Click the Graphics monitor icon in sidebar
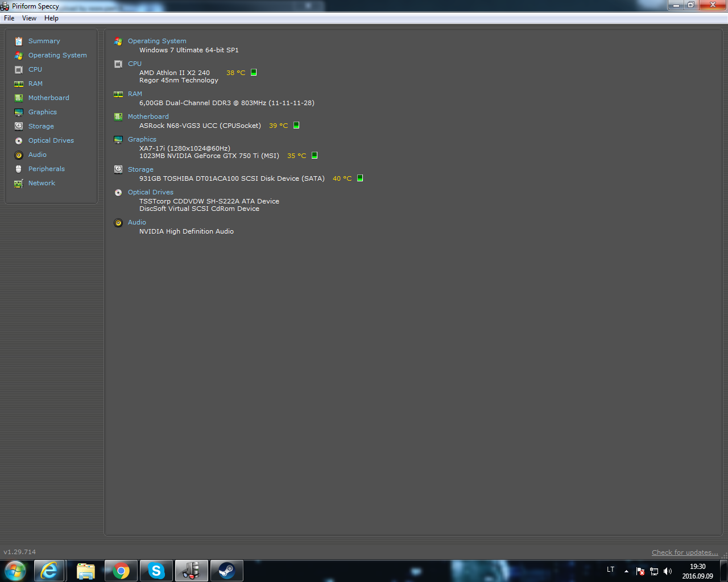The height and width of the screenshot is (582, 728). pos(19,112)
